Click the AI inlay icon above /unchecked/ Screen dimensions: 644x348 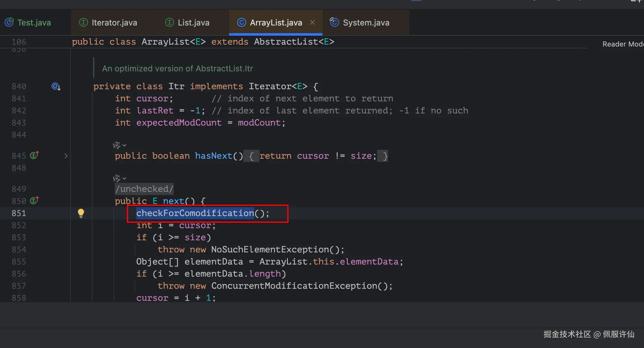coord(117,178)
